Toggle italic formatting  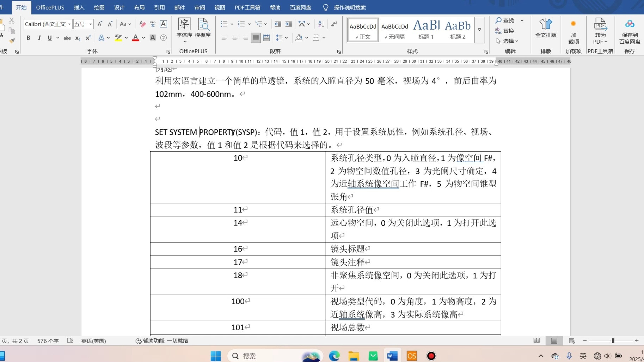click(x=39, y=38)
